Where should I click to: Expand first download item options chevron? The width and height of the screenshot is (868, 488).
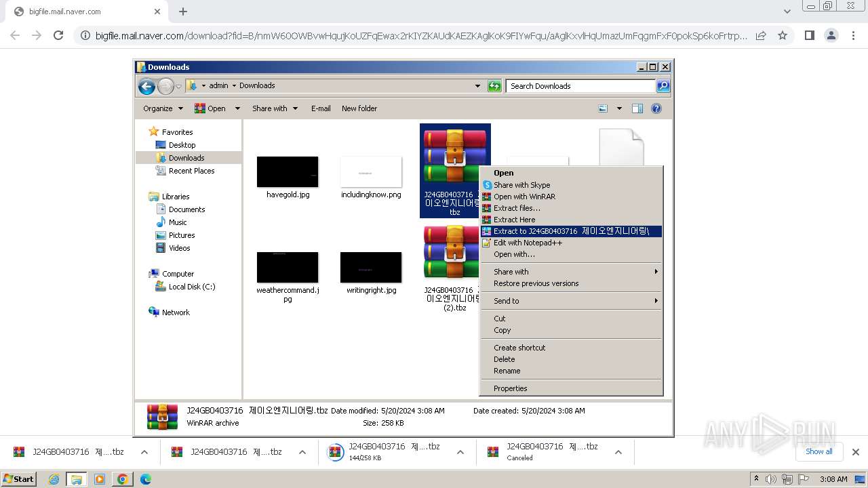144,452
